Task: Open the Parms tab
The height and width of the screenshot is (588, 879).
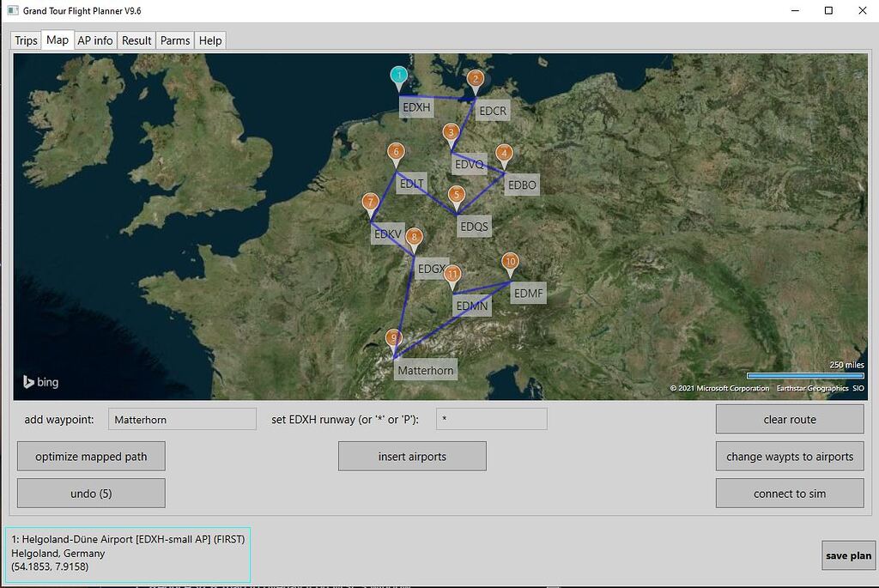Action: 175,39
